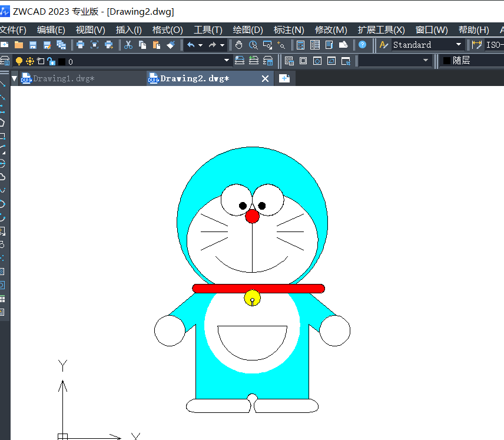Click the Design Center icon
The image size is (504, 440).
point(343,45)
